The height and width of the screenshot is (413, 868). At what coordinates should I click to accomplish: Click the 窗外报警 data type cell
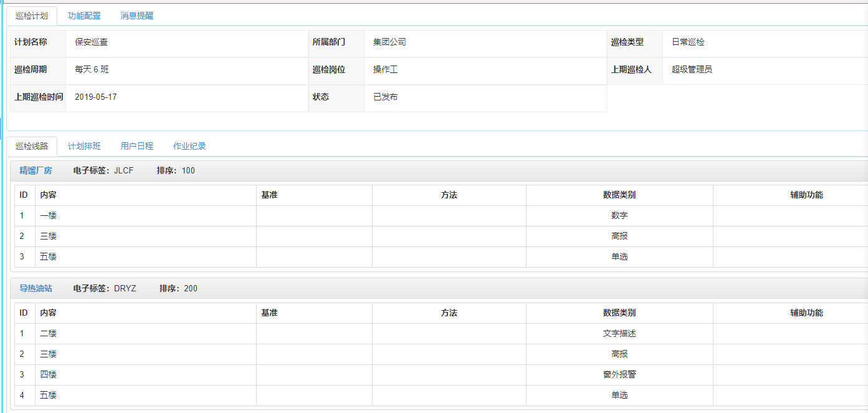(619, 374)
